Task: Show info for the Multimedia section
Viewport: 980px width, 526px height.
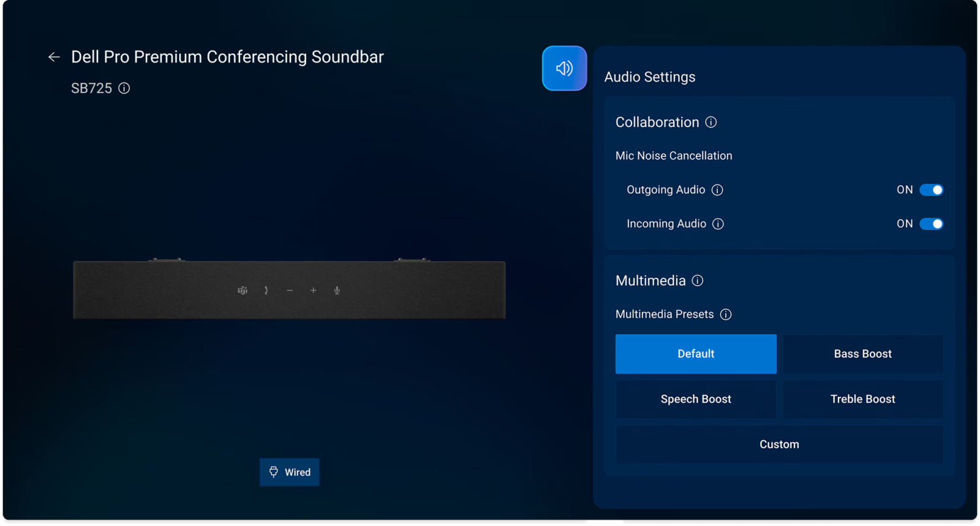Action: pyautogui.click(x=698, y=281)
